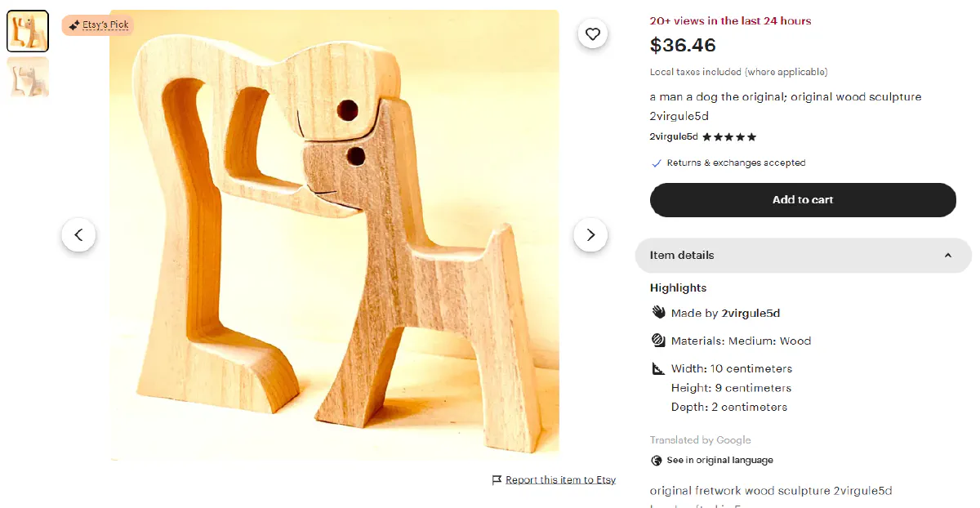Click the checkmark beside Returns & exchanges accepted

[656, 163]
